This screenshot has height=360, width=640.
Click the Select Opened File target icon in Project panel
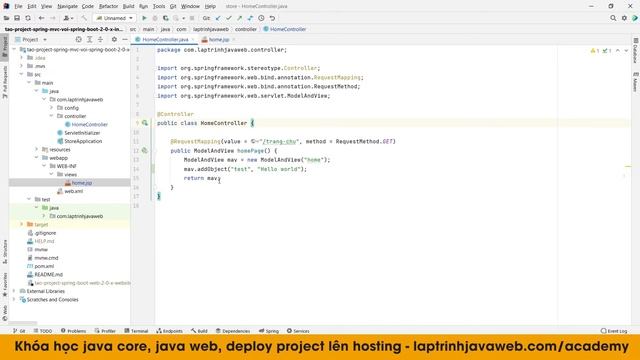(x=78, y=39)
